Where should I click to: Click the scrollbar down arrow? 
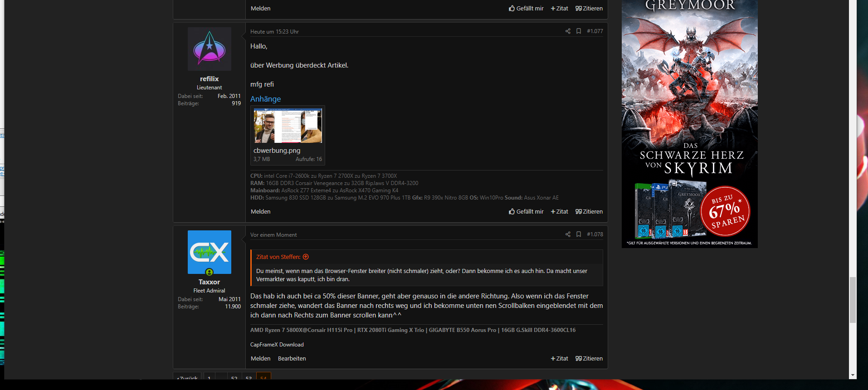click(853, 375)
